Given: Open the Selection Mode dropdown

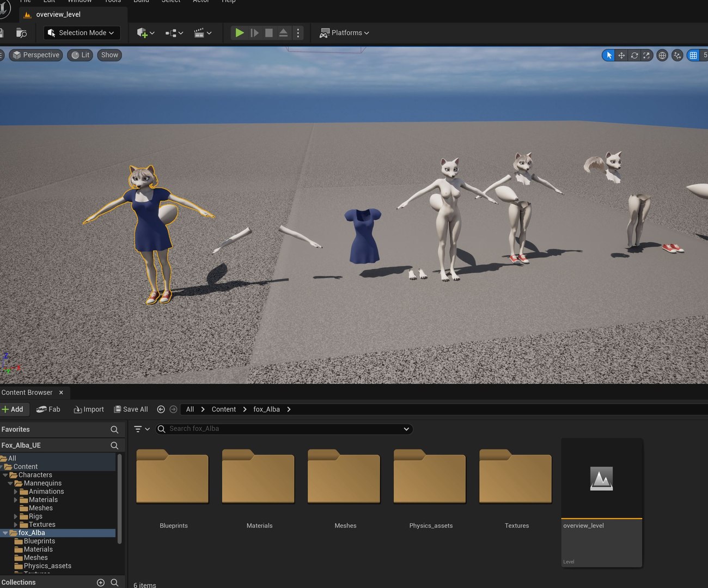Looking at the screenshot, I should point(82,33).
